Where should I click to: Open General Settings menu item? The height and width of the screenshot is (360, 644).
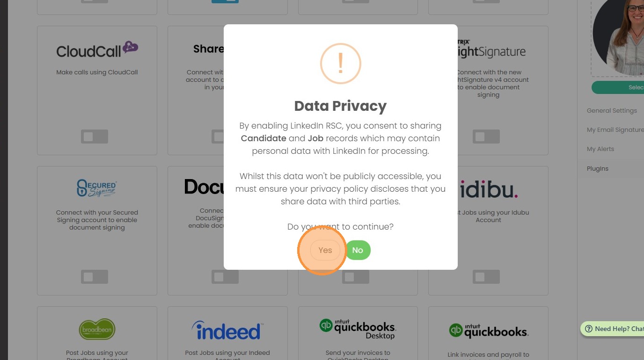pyautogui.click(x=612, y=111)
